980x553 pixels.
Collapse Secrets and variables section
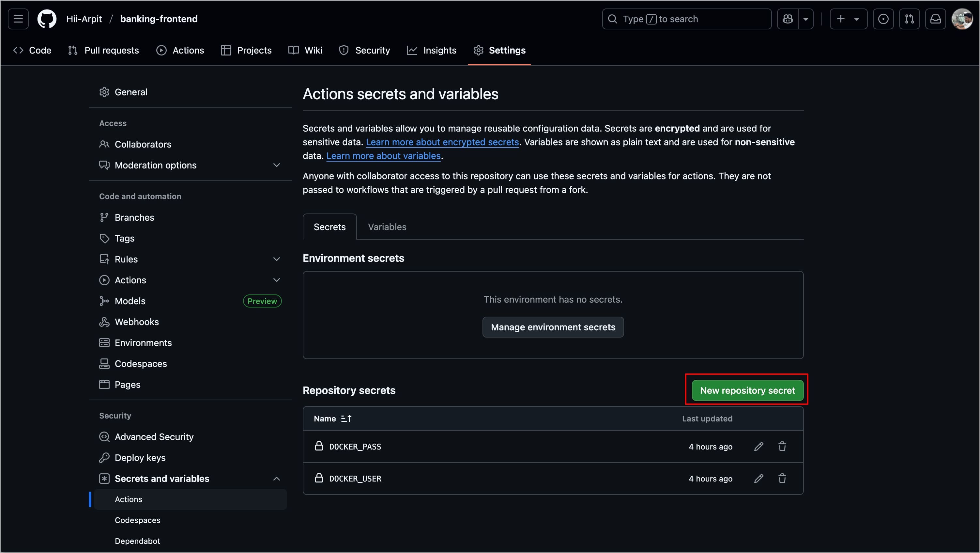(277, 479)
